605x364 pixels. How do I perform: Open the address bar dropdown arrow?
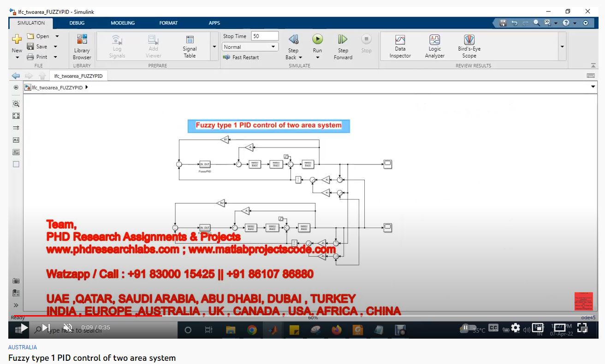(x=593, y=87)
